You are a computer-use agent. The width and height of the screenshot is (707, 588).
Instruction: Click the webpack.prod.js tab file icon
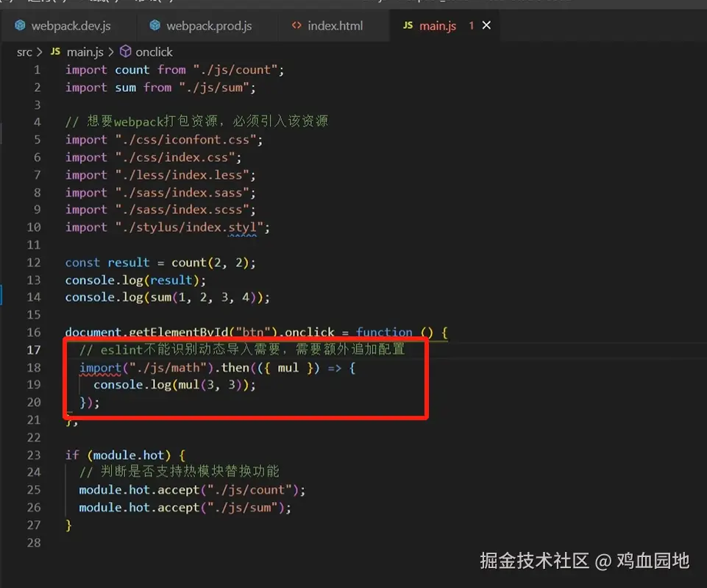point(154,25)
